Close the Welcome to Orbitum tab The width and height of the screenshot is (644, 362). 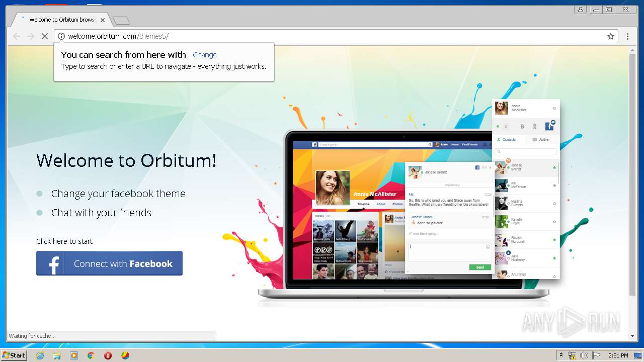point(103,20)
